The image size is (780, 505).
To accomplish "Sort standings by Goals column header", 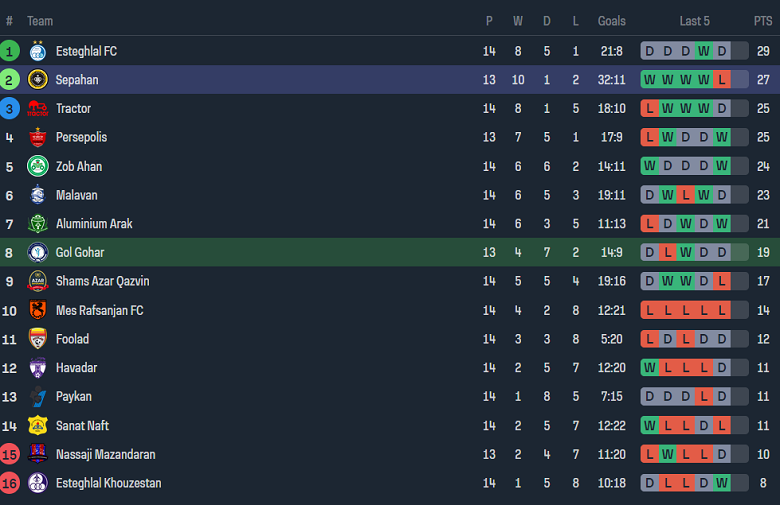I will pos(611,21).
